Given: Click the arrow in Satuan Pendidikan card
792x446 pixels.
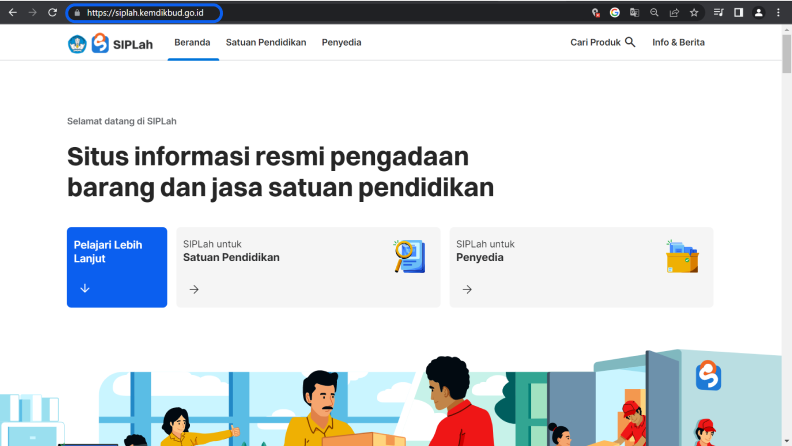Looking at the screenshot, I should click(194, 289).
